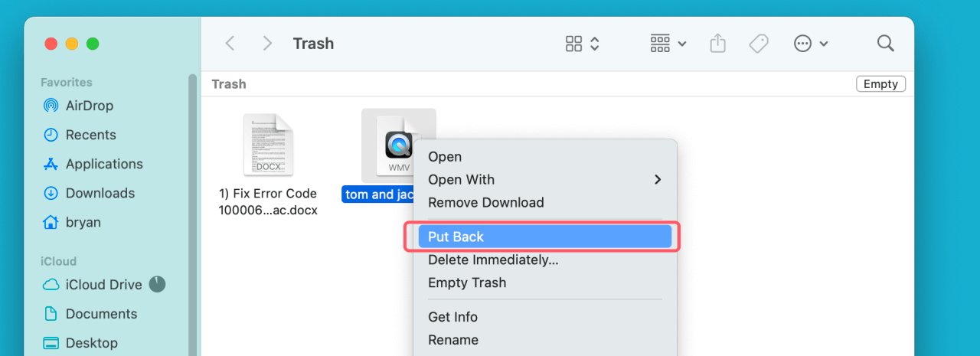The width and height of the screenshot is (980, 356).
Task: Go back with the left chevron
Action: point(230,44)
